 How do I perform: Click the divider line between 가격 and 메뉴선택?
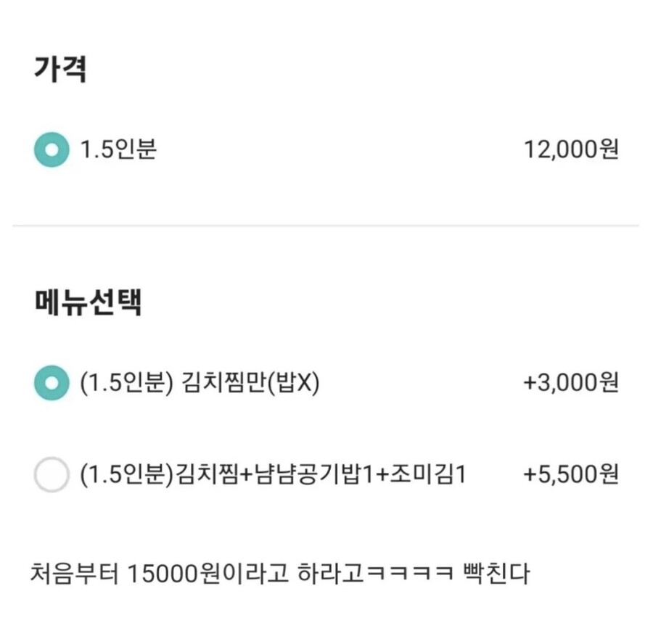pyautogui.click(x=326, y=226)
